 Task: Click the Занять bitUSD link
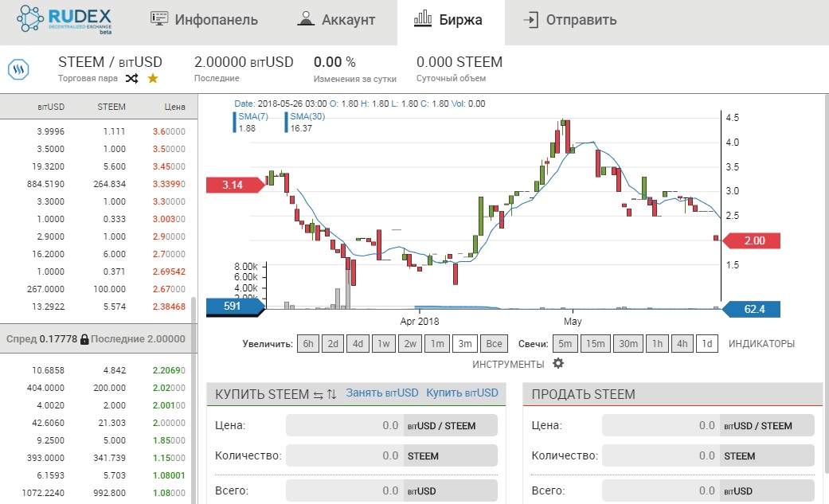pyautogui.click(x=381, y=393)
